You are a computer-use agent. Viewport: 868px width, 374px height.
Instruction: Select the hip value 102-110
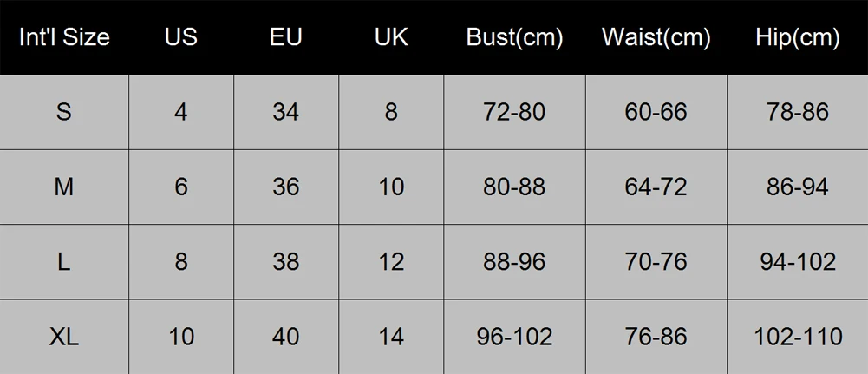[x=798, y=337]
